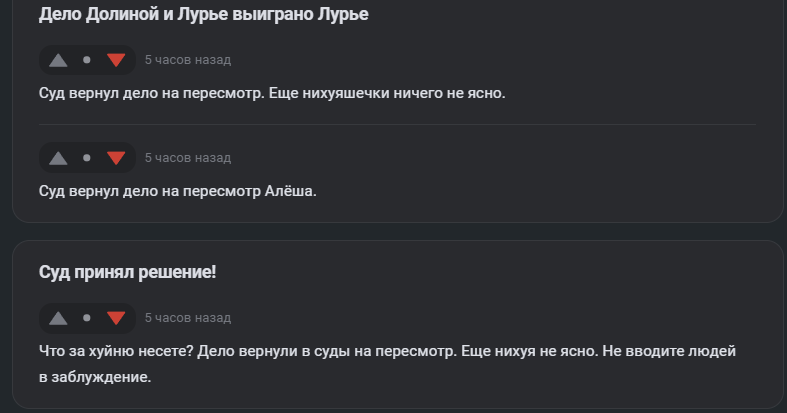Downvote the comment ending with 'ничего не ясно'
787x413 pixels.
[x=115, y=60]
